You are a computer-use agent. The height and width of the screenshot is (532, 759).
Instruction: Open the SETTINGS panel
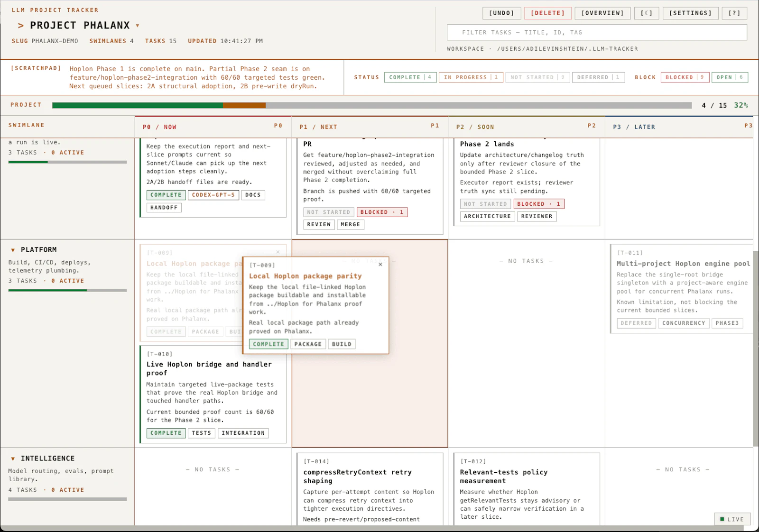(x=690, y=13)
